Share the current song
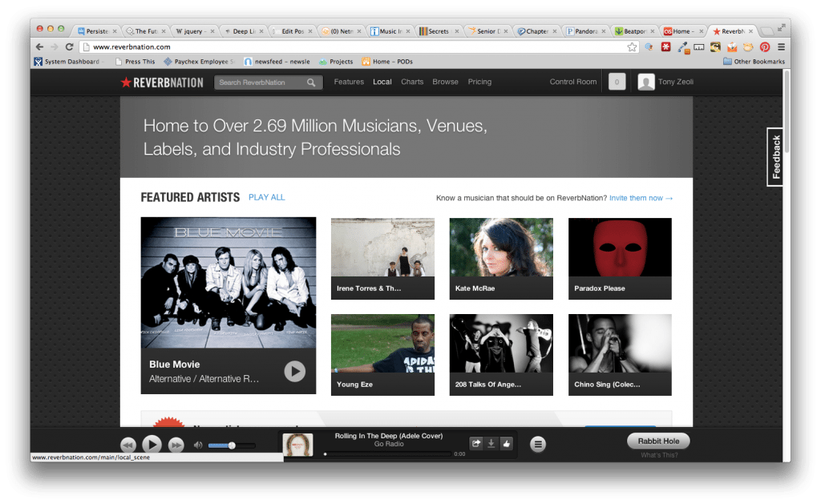821x504 pixels. coord(476,443)
